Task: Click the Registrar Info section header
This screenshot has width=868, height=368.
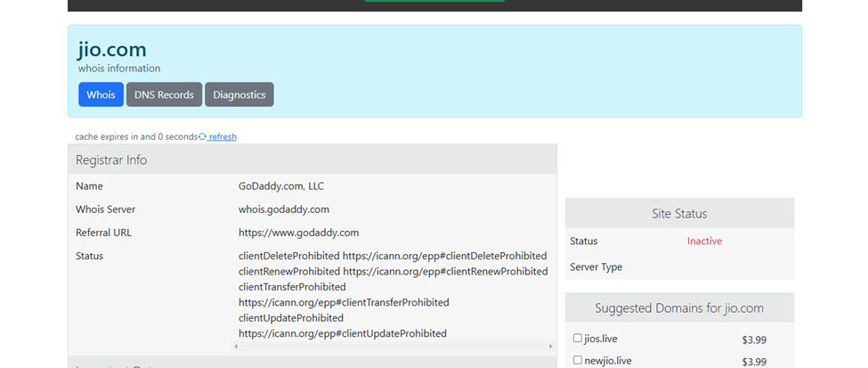Action: [x=312, y=159]
